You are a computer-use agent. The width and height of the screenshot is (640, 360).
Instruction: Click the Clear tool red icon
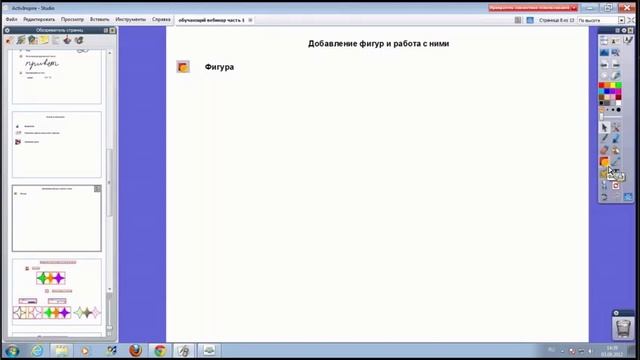click(x=616, y=186)
